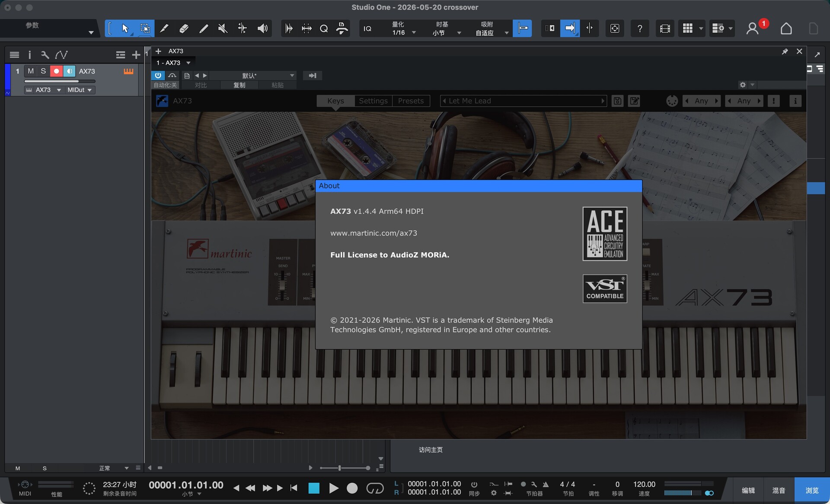This screenshot has width=830, height=504.
Task: Open the plugin window gear settings icon
Action: pos(743,85)
